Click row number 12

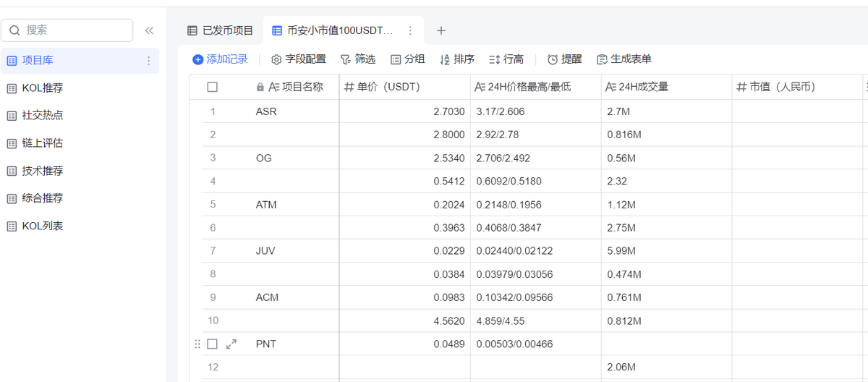point(213,367)
